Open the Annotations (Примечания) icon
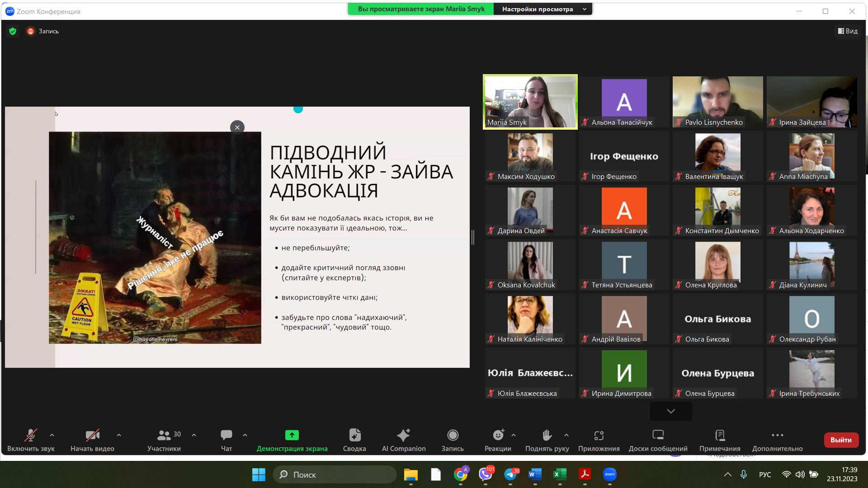This screenshot has height=488, width=868. tap(719, 435)
